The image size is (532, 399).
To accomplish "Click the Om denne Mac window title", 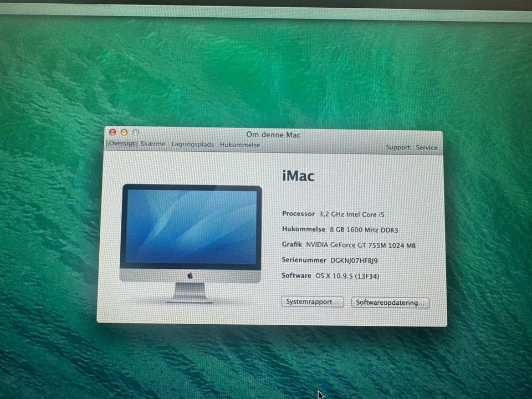I will click(x=273, y=135).
